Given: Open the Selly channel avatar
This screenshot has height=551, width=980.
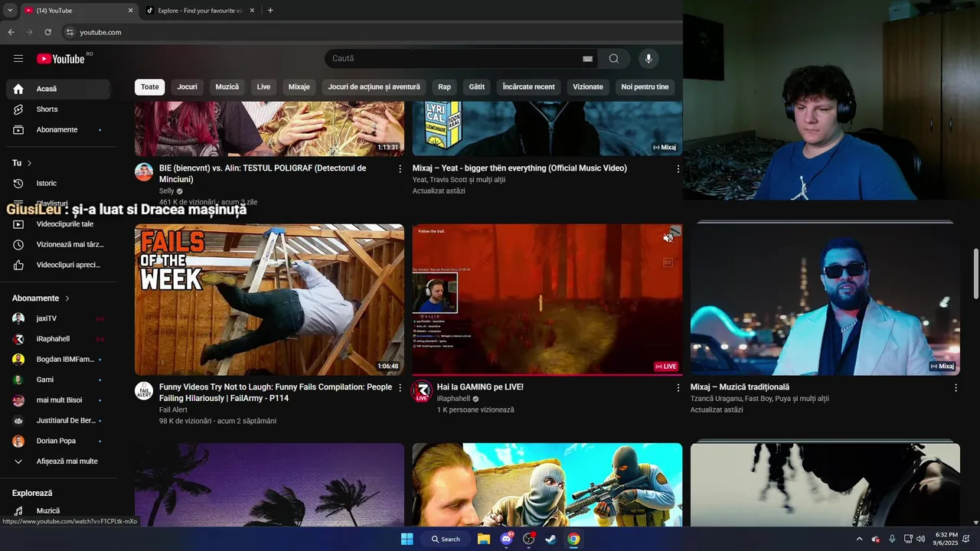Looking at the screenshot, I should tap(144, 172).
